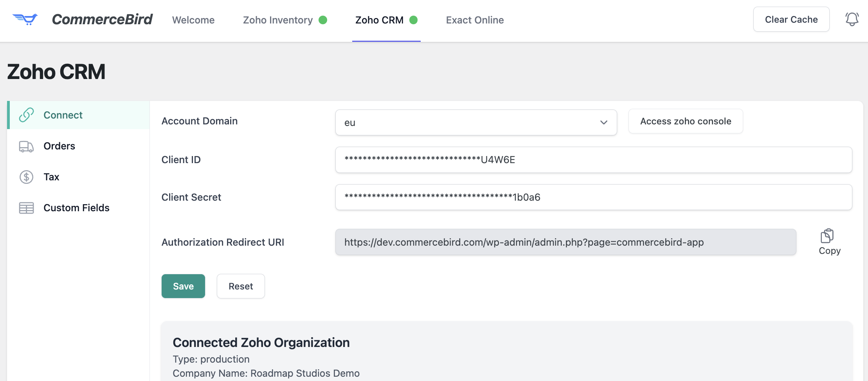Click the green status dot beside Zoho CRM
The image size is (868, 381).
pyautogui.click(x=413, y=20)
